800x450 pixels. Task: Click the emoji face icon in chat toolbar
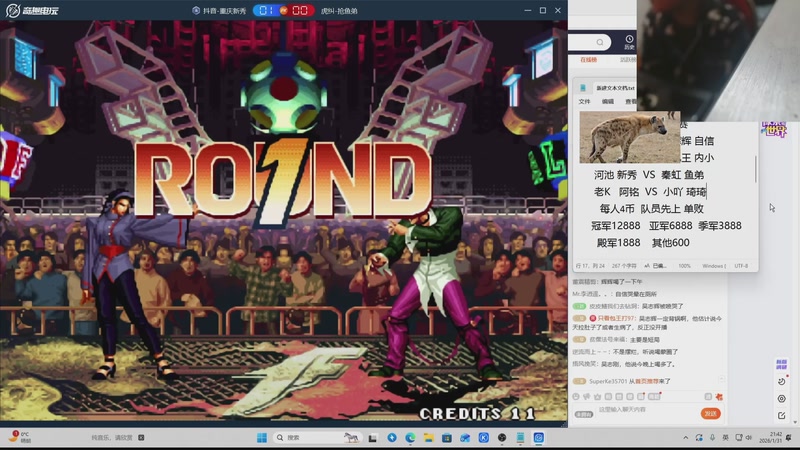coord(576,396)
